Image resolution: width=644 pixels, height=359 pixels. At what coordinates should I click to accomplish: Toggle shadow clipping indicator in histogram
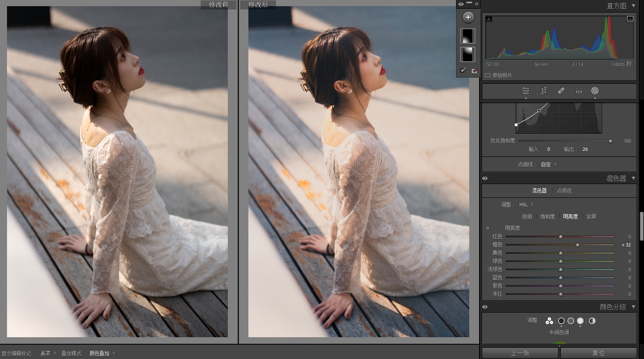(489, 19)
